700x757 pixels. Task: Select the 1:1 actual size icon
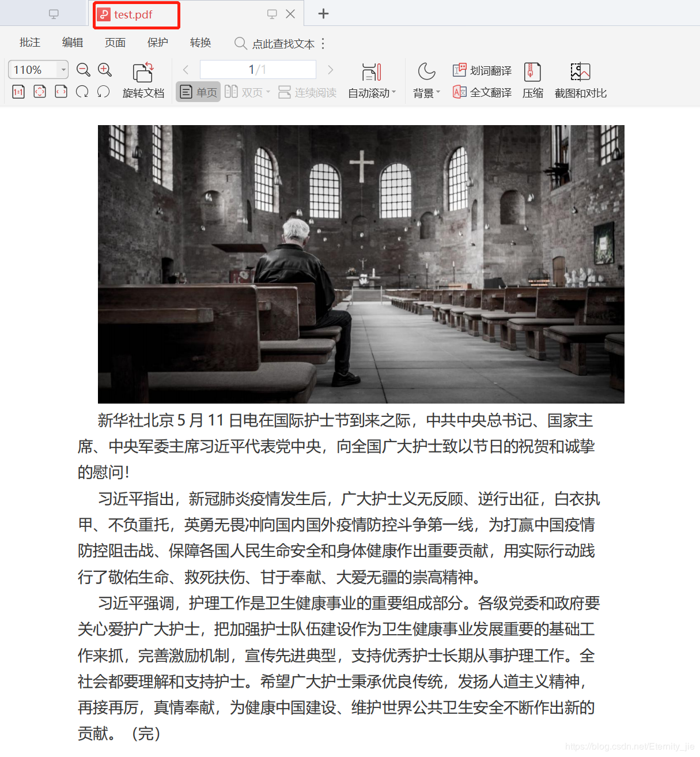coord(18,91)
